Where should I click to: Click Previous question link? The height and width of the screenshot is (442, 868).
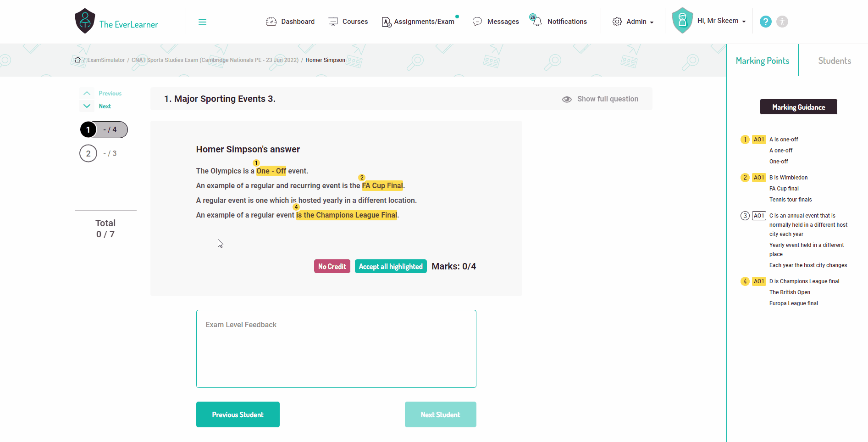pyautogui.click(x=110, y=93)
